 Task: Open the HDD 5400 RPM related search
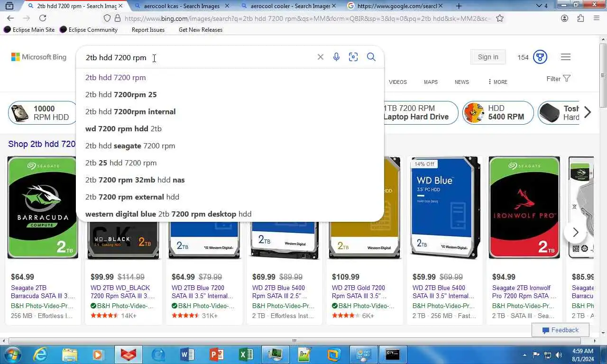coord(498,113)
